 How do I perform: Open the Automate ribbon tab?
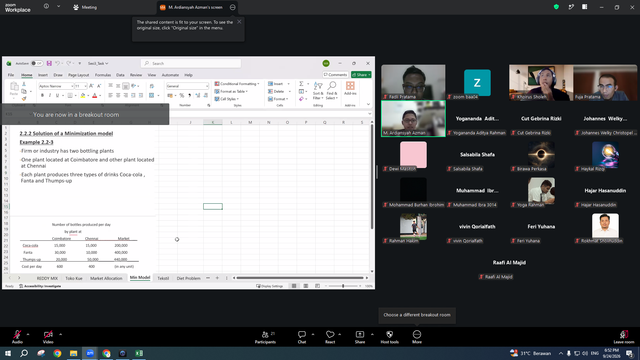click(170, 75)
